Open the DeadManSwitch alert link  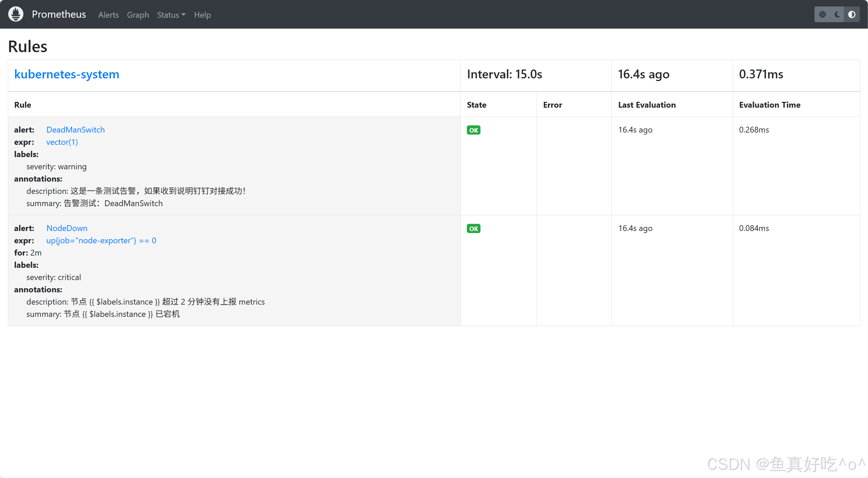point(76,130)
